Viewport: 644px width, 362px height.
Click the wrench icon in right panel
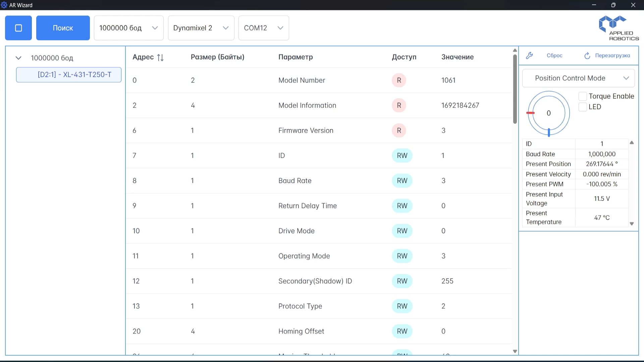point(529,56)
